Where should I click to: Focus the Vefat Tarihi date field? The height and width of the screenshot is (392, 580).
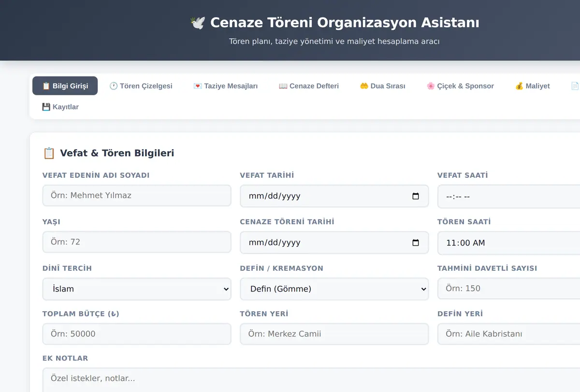click(334, 196)
